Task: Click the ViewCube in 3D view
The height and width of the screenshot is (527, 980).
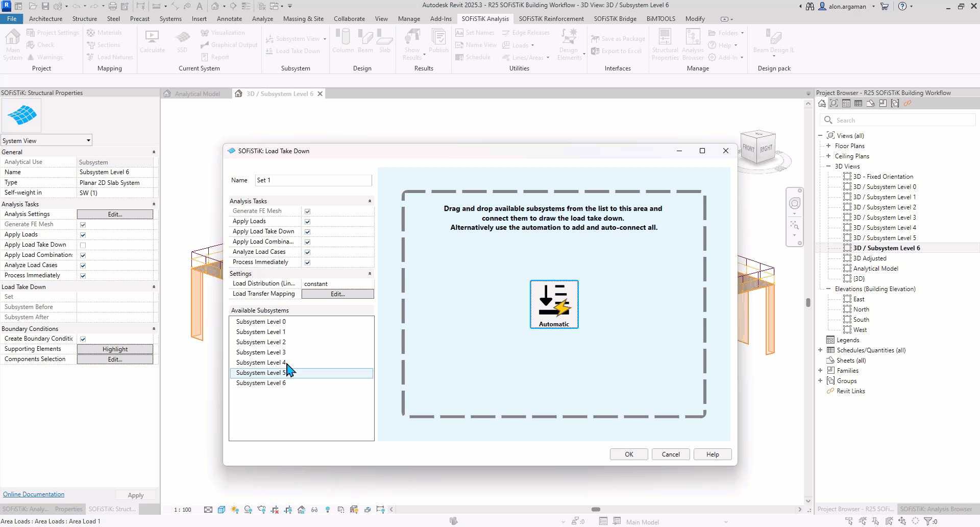Action: [x=758, y=148]
